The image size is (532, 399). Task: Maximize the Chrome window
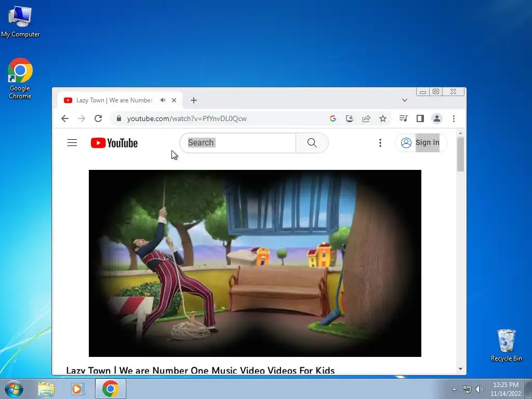(436, 91)
